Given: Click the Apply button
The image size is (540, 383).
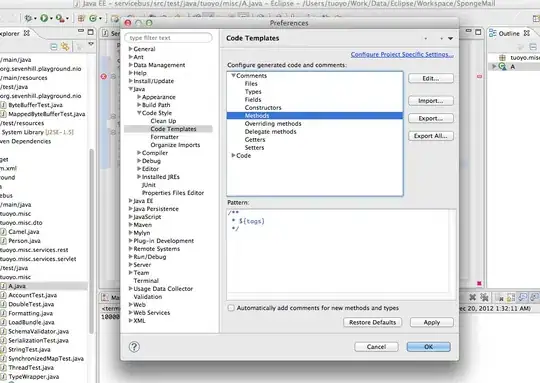Looking at the screenshot, I should [x=432, y=322].
